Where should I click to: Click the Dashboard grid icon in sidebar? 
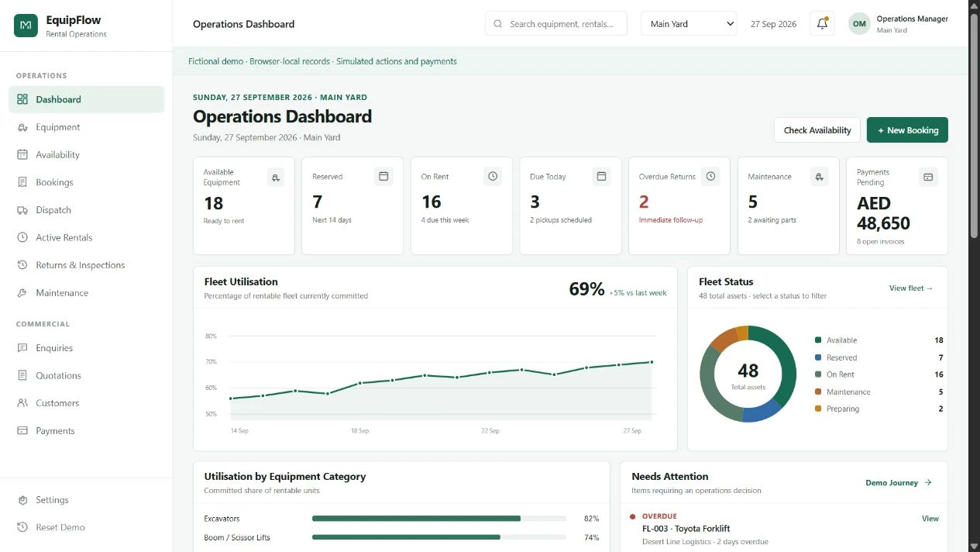click(22, 99)
